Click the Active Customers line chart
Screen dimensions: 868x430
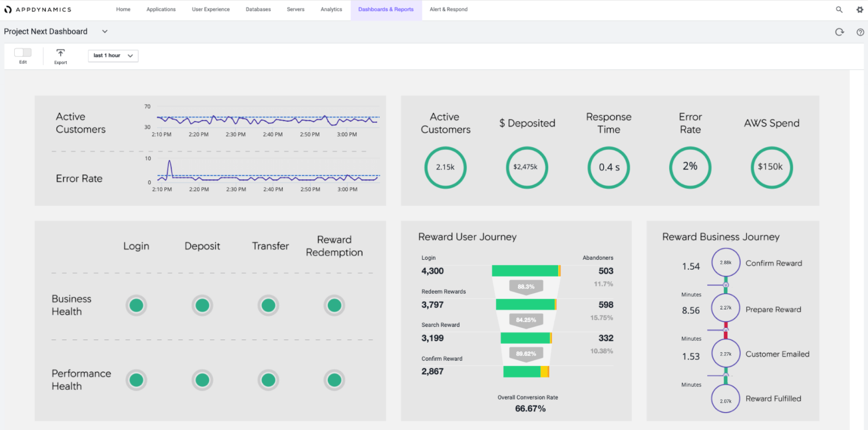pos(268,121)
